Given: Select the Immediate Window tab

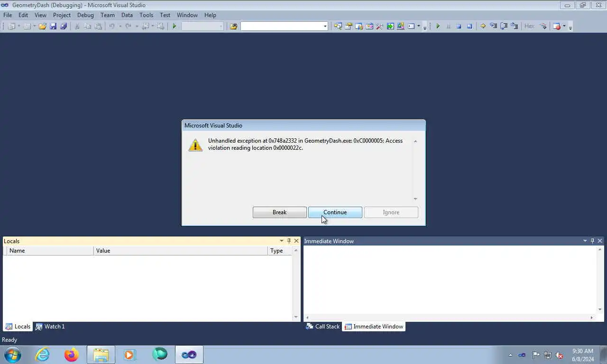Looking at the screenshot, I should click(374, 327).
